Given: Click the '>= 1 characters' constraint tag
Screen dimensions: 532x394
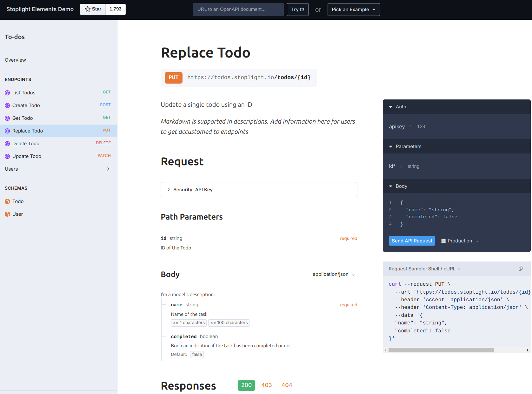Looking at the screenshot, I should coord(189,323).
